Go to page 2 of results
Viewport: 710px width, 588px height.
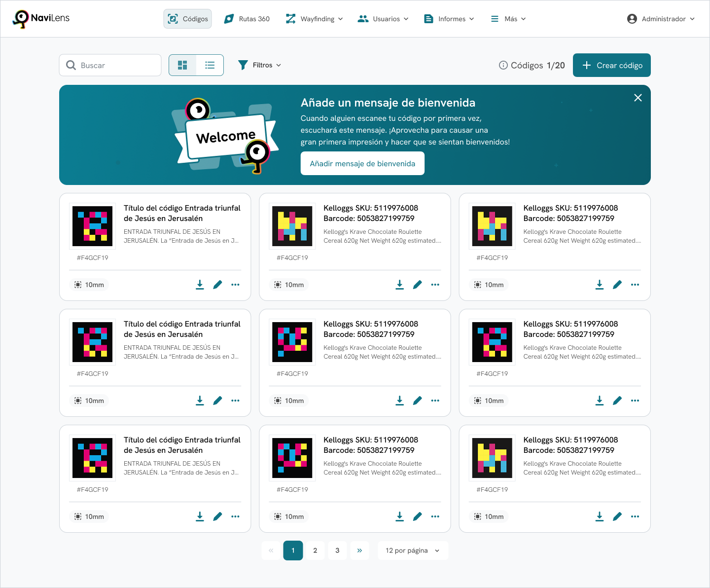315,551
